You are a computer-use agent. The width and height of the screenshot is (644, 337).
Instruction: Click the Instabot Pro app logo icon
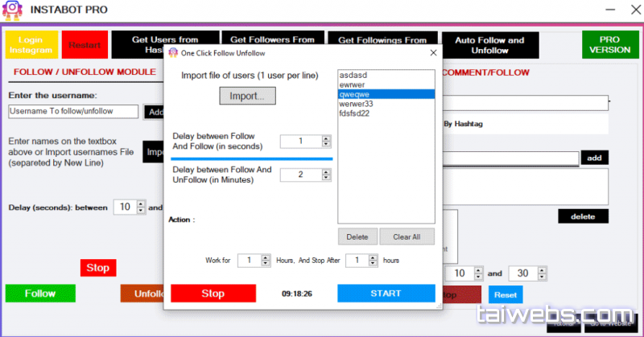coord(12,10)
